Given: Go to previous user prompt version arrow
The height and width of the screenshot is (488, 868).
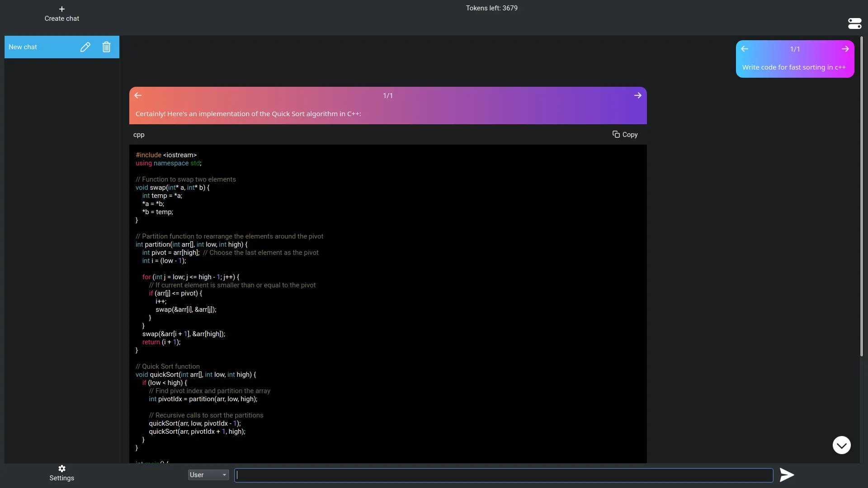Looking at the screenshot, I should (x=745, y=49).
